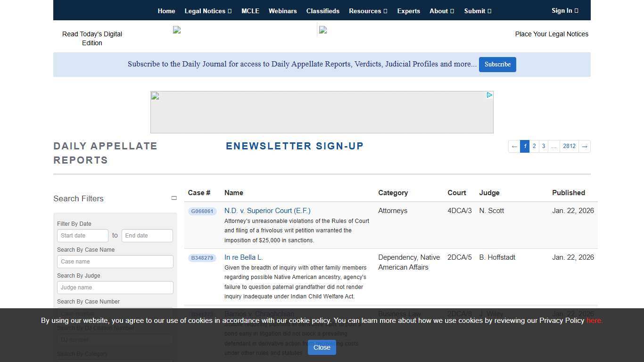The height and width of the screenshot is (362, 644).
Task: Click the AdChoices icon on banner ad
Action: (x=489, y=95)
